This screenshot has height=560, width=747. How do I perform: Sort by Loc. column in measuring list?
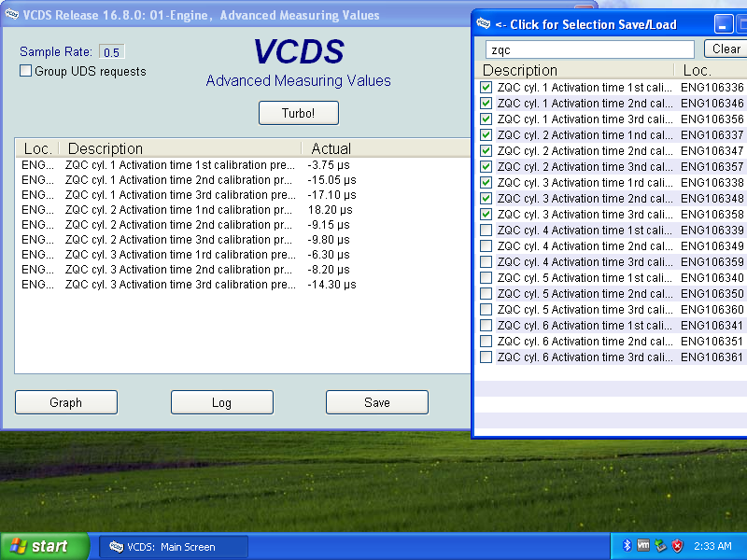click(37, 148)
